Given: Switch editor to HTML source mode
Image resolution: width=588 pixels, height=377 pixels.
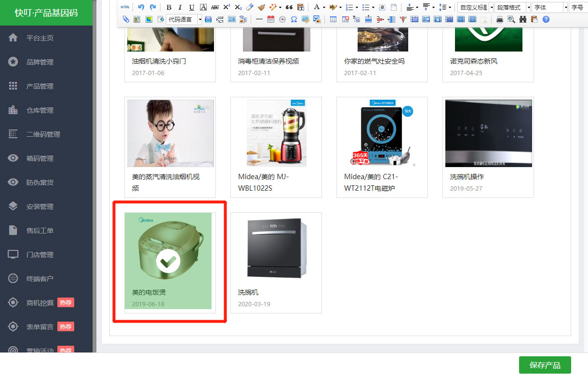Looking at the screenshot, I should pos(125,7).
